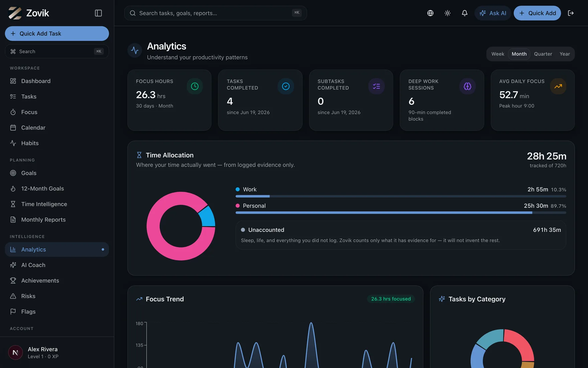The image size is (588, 368).
Task: Go to the Focus page label
Action: pyautogui.click(x=29, y=112)
